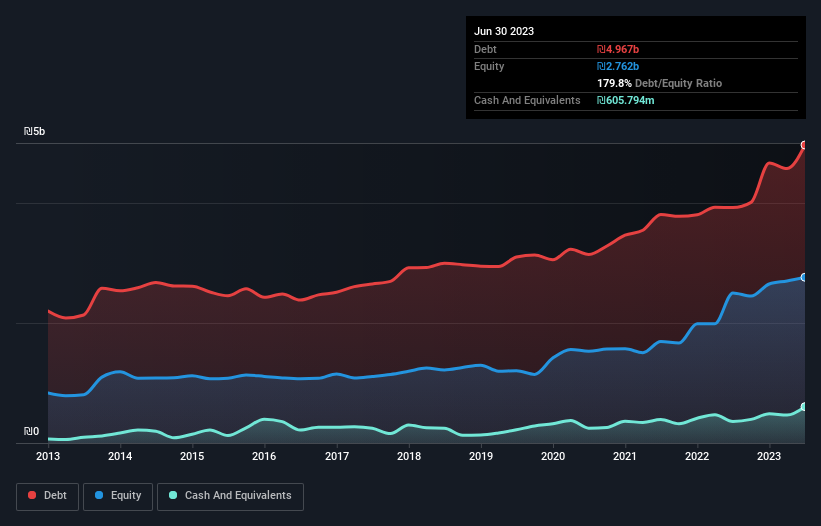Click the 2013 x-axis year label
Screen dimensions: 821x526
[48, 457]
